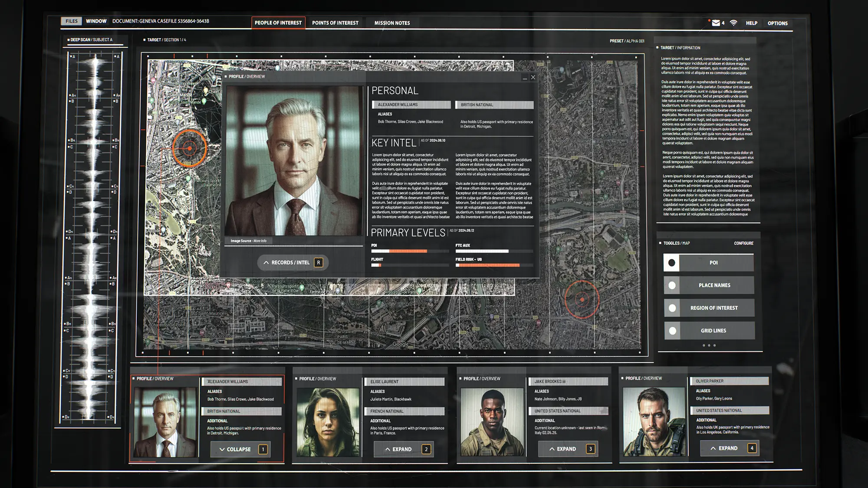Screen dimensions: 868x488
Task: Click the Alexander Williams name field in popup
Action: (411, 105)
